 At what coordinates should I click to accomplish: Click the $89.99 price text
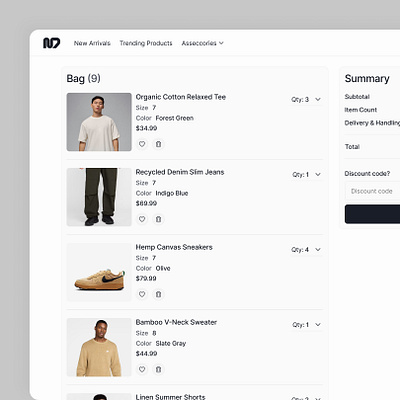(146, 203)
